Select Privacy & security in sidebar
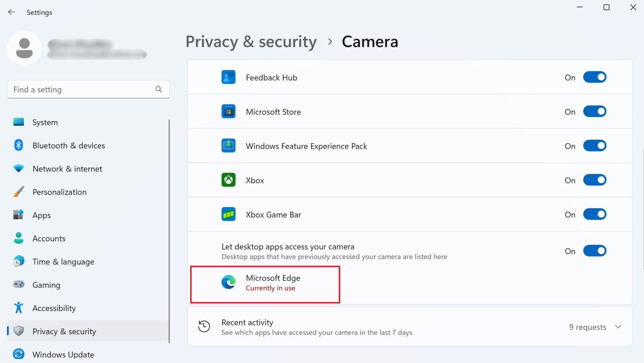 [64, 331]
